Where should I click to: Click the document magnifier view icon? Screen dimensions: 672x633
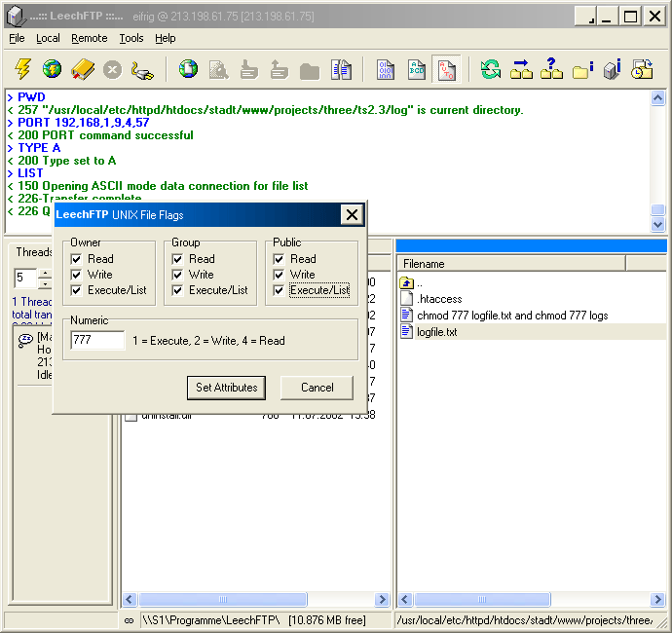(x=218, y=69)
